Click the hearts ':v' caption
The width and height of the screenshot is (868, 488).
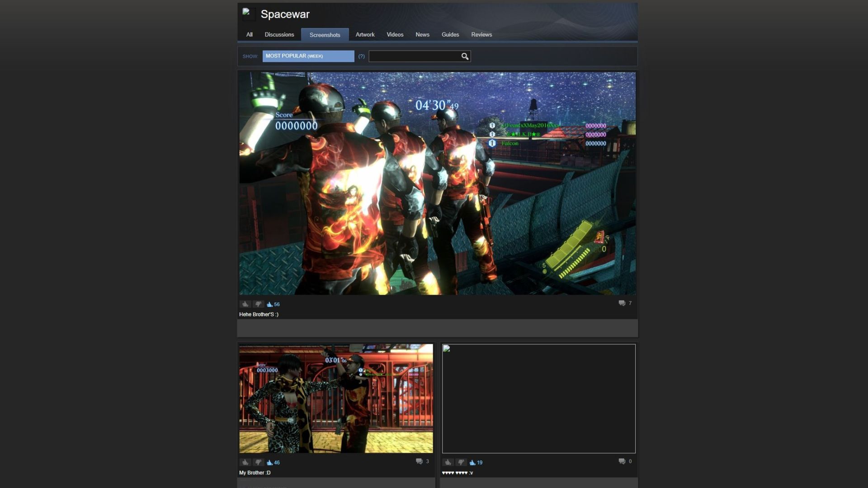tap(458, 473)
